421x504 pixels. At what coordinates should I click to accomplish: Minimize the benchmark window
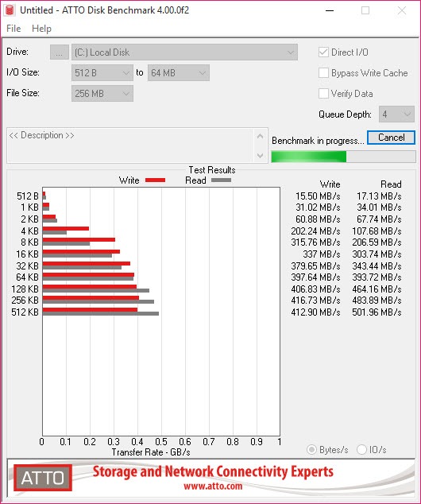330,10
